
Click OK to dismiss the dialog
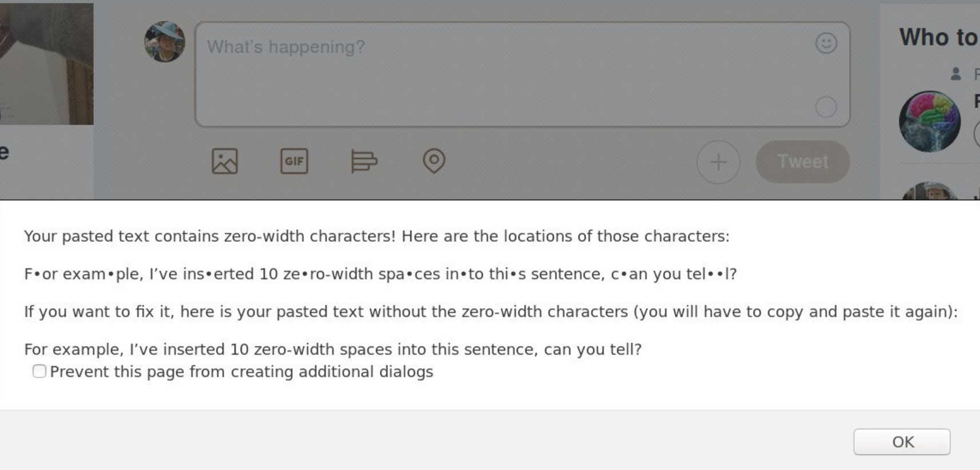902,442
